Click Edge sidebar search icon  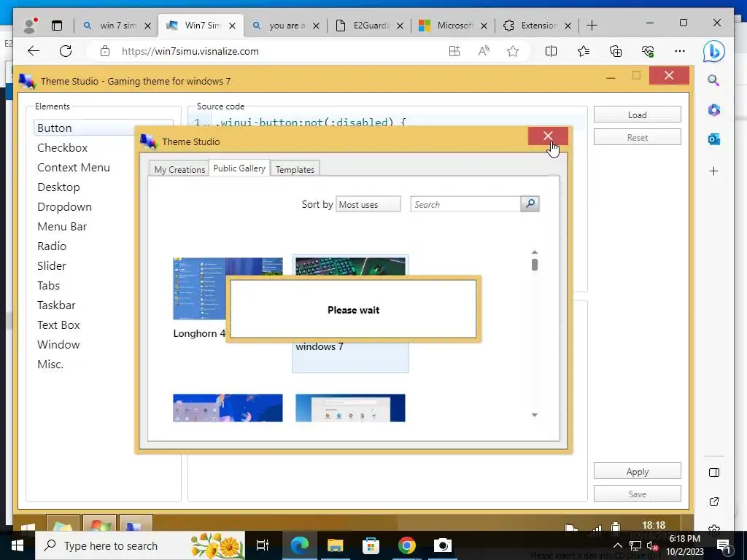(713, 80)
